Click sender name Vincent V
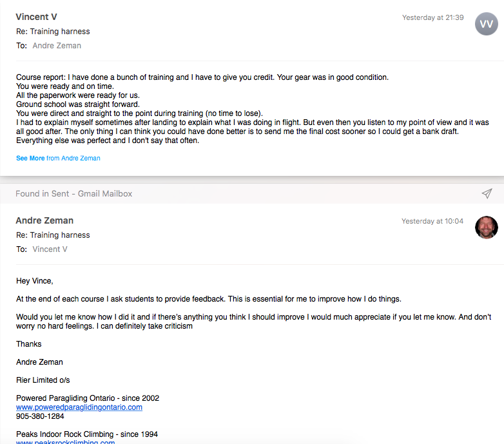This screenshot has height=444, width=504. coord(36,17)
